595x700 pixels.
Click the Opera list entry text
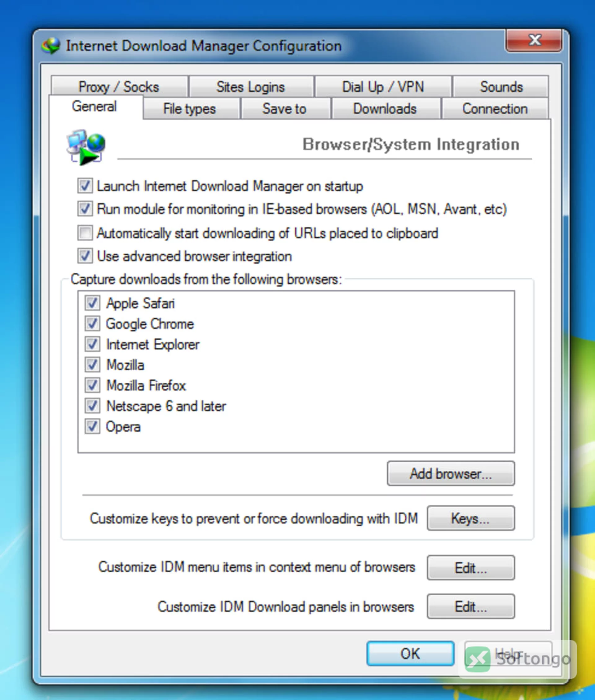[x=123, y=427]
